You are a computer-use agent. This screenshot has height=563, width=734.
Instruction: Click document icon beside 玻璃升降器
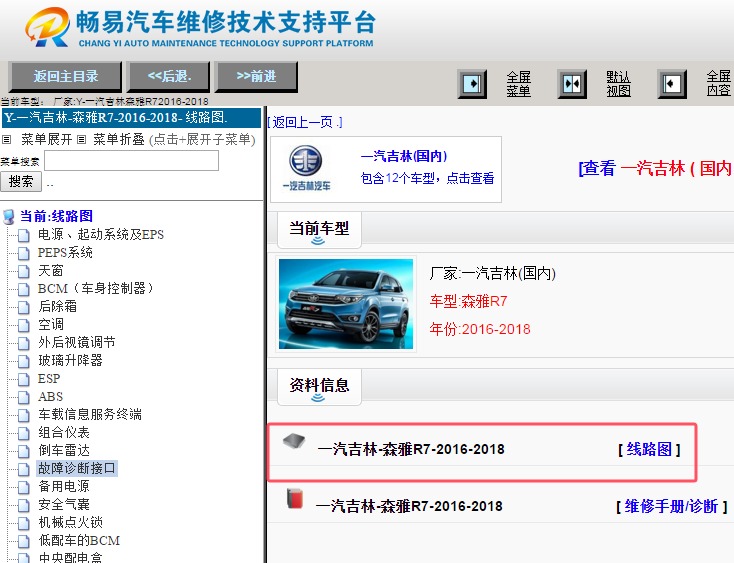tap(23, 361)
